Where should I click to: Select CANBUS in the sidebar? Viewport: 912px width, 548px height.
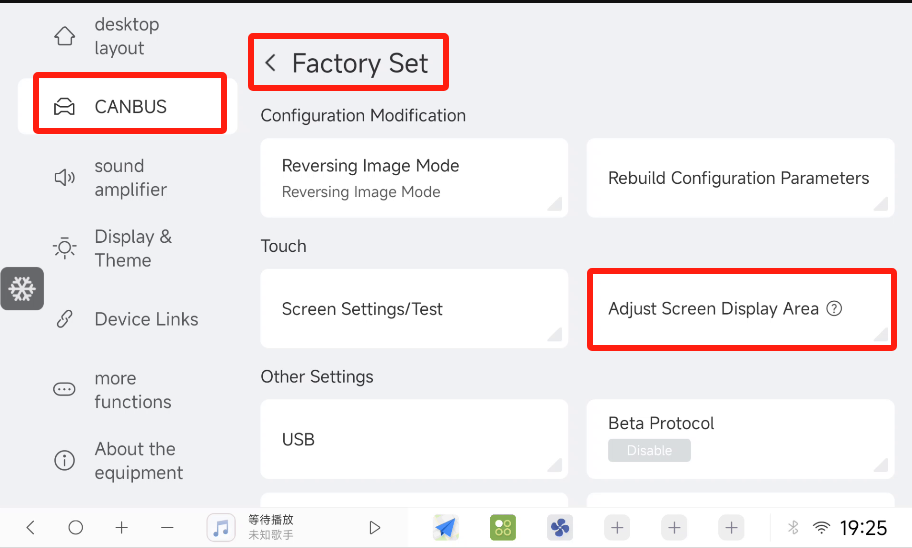click(x=128, y=106)
